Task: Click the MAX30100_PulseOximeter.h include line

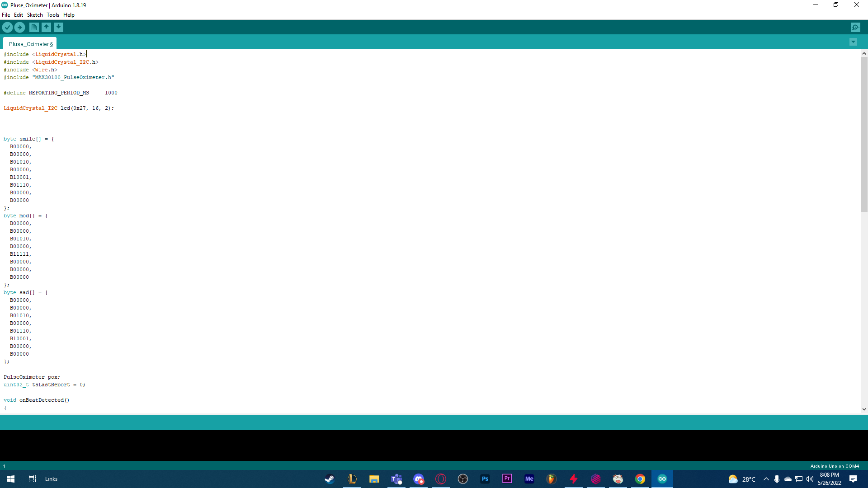Action: (x=59, y=77)
